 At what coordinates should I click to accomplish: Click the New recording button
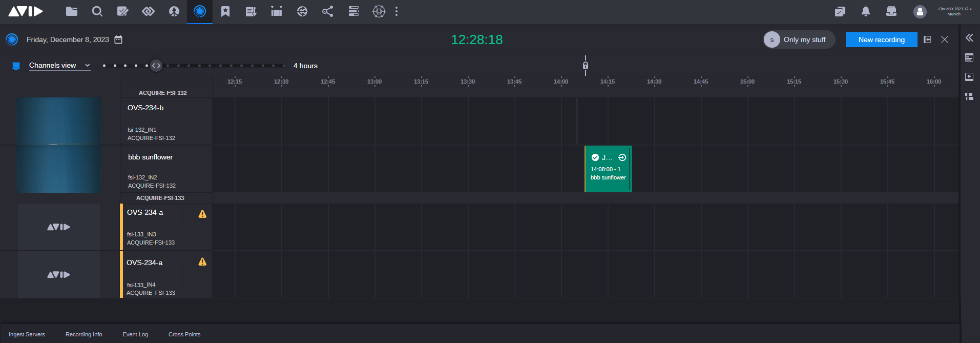point(881,39)
